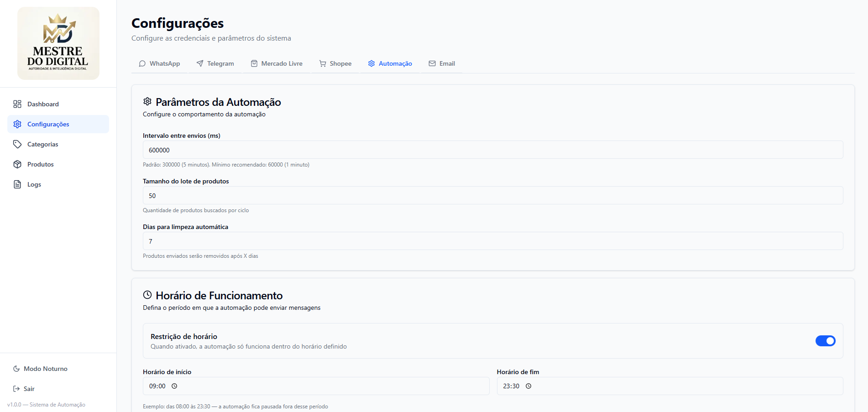
Task: Click the Sair logout icon
Action: pyautogui.click(x=16, y=389)
